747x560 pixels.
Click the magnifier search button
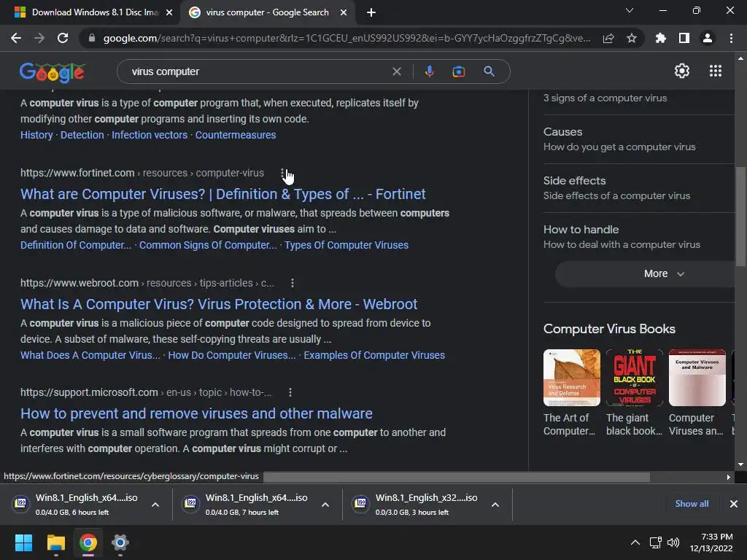point(489,71)
